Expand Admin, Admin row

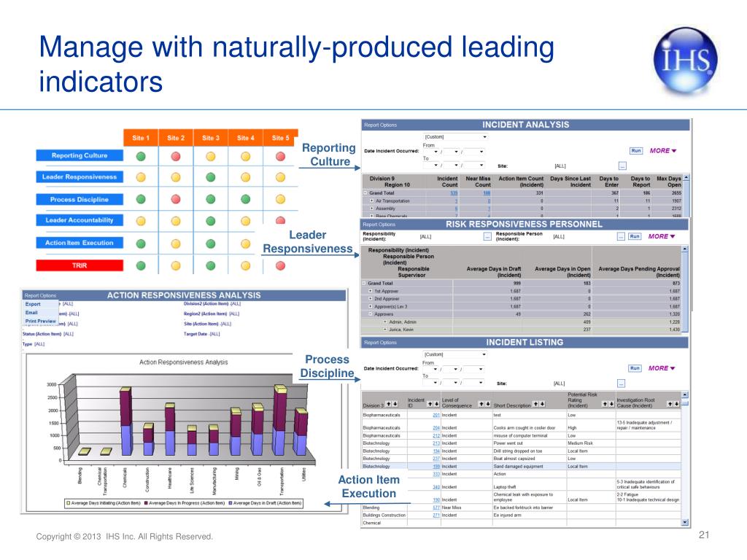tap(385, 322)
